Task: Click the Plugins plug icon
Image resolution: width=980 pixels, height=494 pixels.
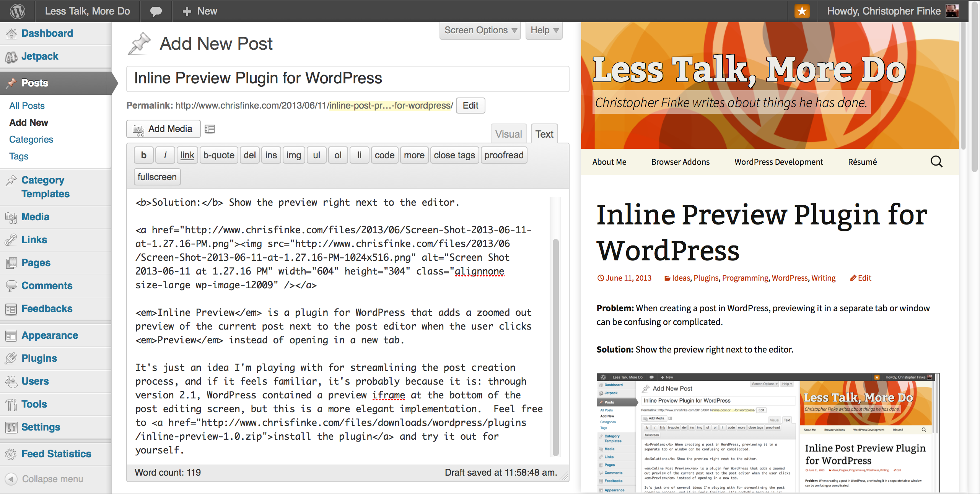Action: [x=11, y=359]
